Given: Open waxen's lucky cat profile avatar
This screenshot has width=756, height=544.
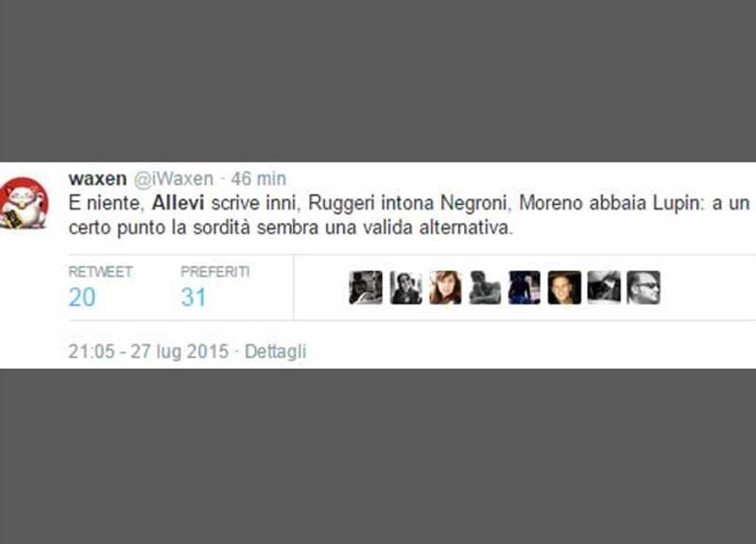Looking at the screenshot, I should coord(25,203).
